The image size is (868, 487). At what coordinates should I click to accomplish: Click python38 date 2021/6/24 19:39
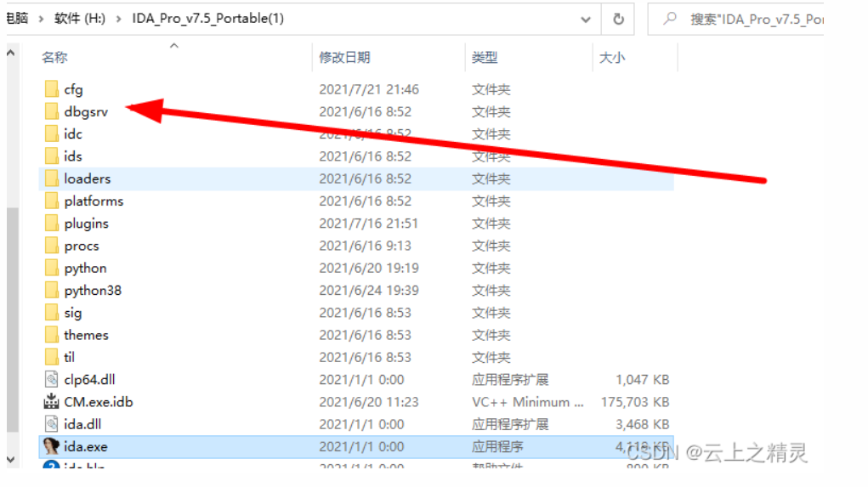click(x=369, y=290)
